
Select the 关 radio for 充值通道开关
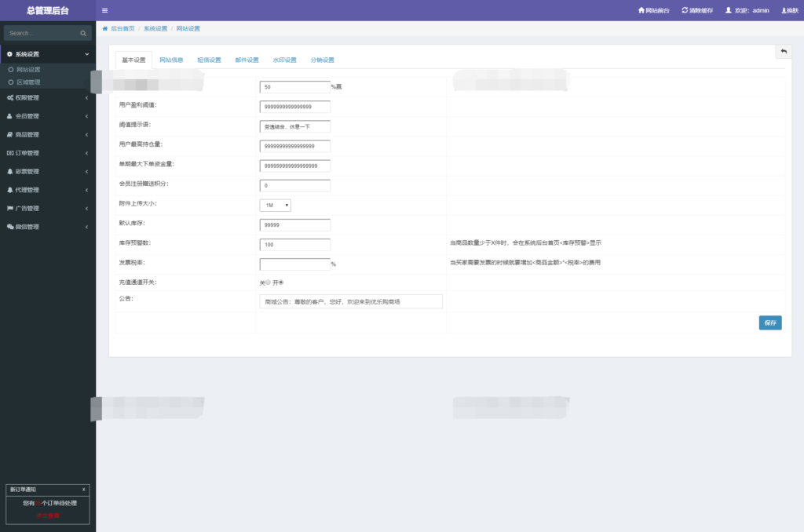(268, 282)
